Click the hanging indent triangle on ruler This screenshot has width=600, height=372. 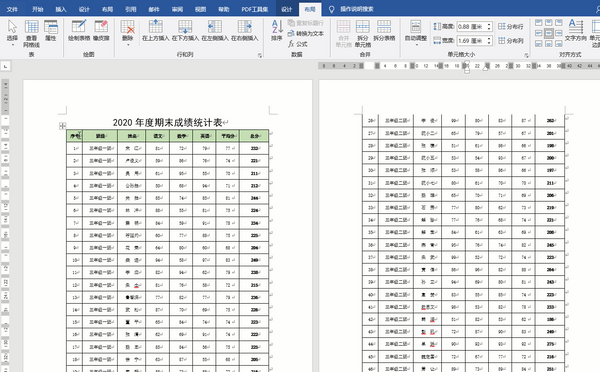pos(466,68)
